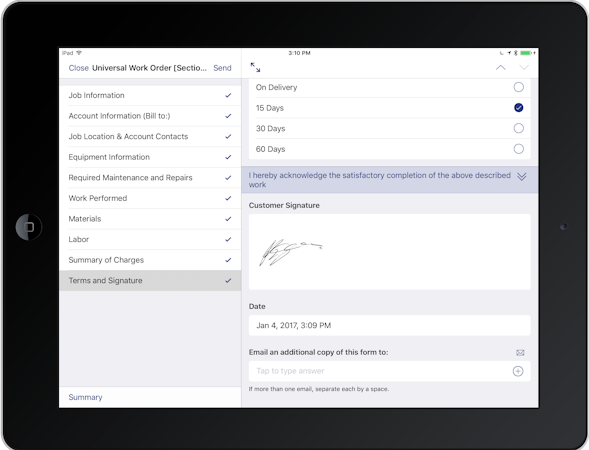Tap the envelope icon beside email label

pyautogui.click(x=520, y=352)
